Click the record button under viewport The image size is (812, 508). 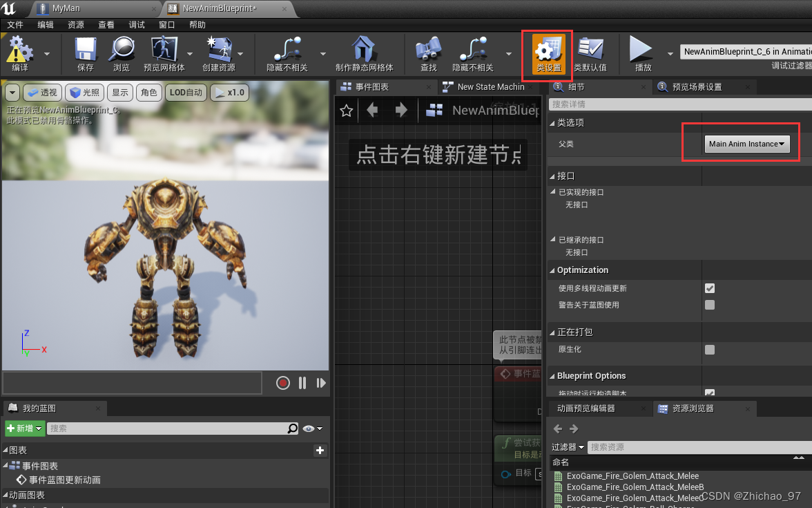click(283, 383)
